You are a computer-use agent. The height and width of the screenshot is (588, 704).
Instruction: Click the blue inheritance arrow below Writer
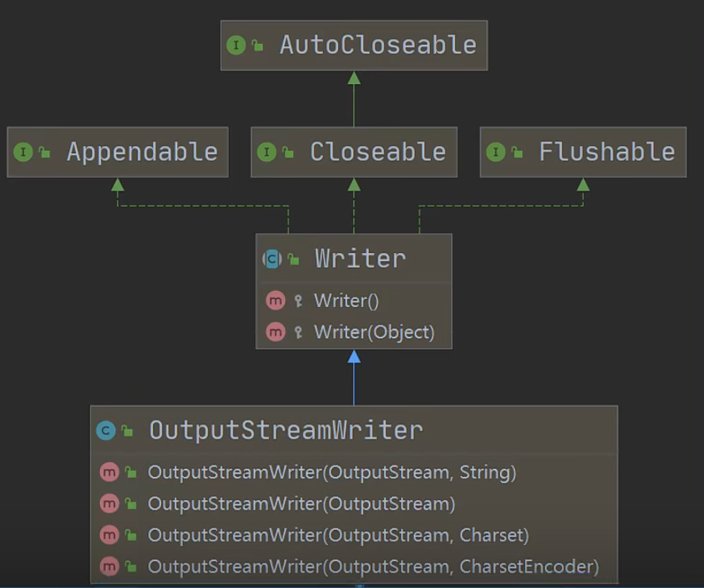pyautogui.click(x=354, y=377)
